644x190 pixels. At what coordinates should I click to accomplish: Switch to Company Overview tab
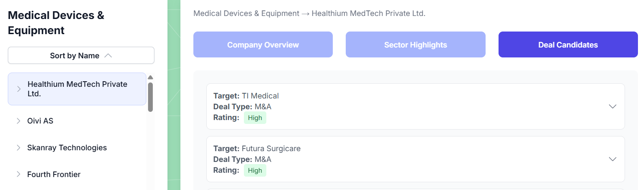[263, 44]
